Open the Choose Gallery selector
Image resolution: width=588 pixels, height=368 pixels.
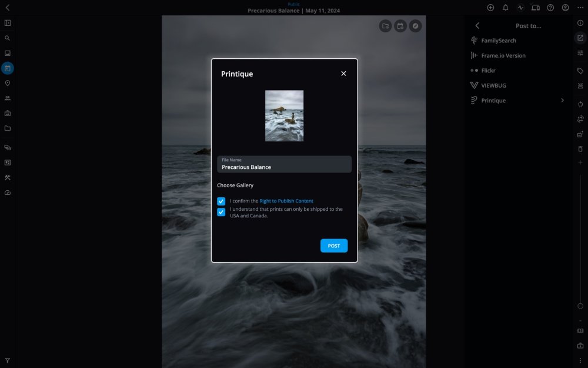pos(235,185)
